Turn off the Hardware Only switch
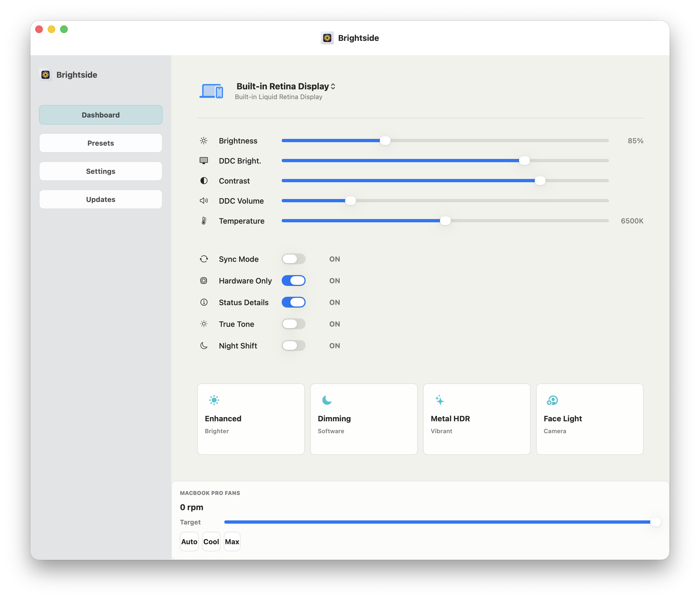The width and height of the screenshot is (700, 600). tap(294, 281)
